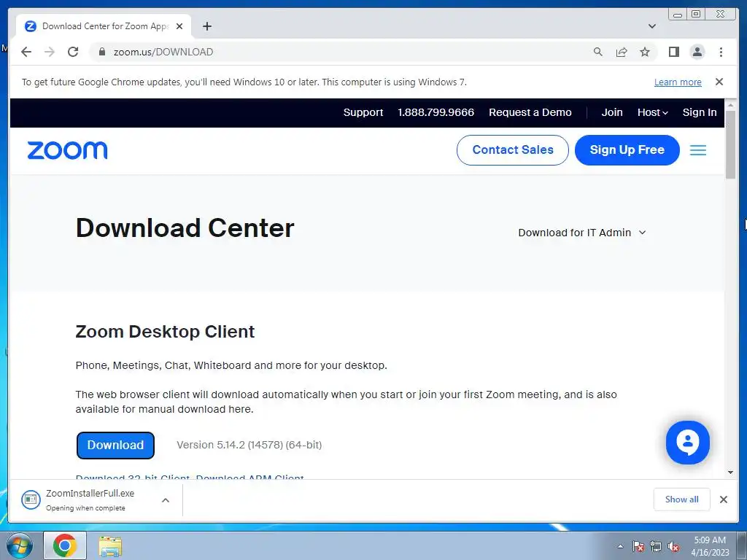Screen dimensions: 747x560
Task: Bookmark this page with the star
Action: 645,52
